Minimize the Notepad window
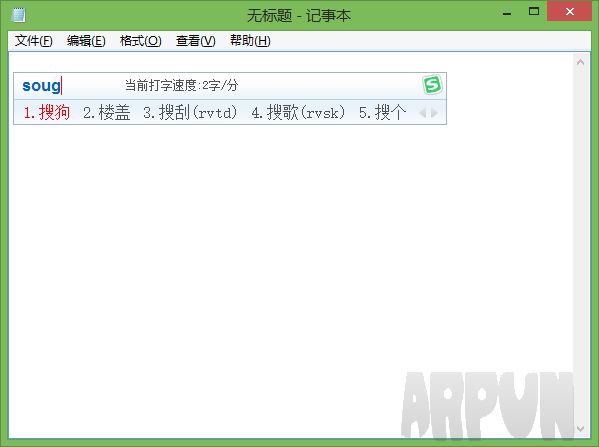 click(x=507, y=13)
